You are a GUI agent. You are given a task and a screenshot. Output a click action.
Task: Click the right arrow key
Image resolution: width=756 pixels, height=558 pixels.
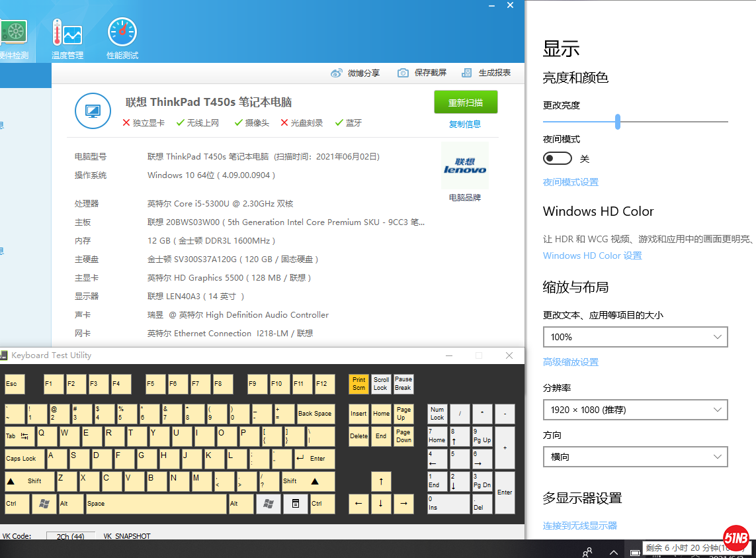pos(403,504)
